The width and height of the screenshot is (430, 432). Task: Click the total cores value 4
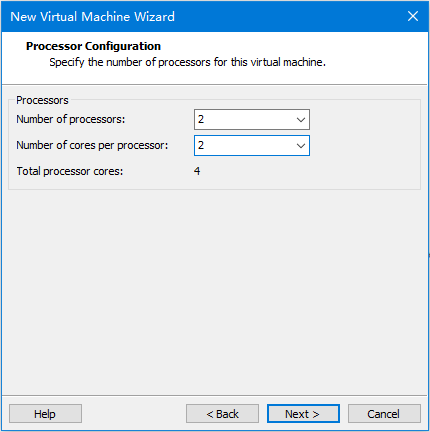197,171
